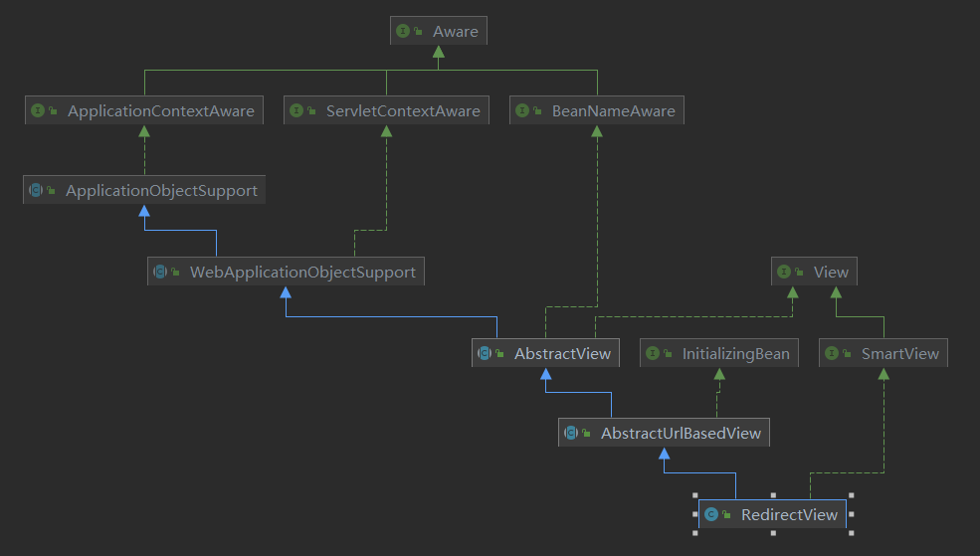Image resolution: width=980 pixels, height=556 pixels.
Task: Select the View interface node label
Action: coord(831,272)
